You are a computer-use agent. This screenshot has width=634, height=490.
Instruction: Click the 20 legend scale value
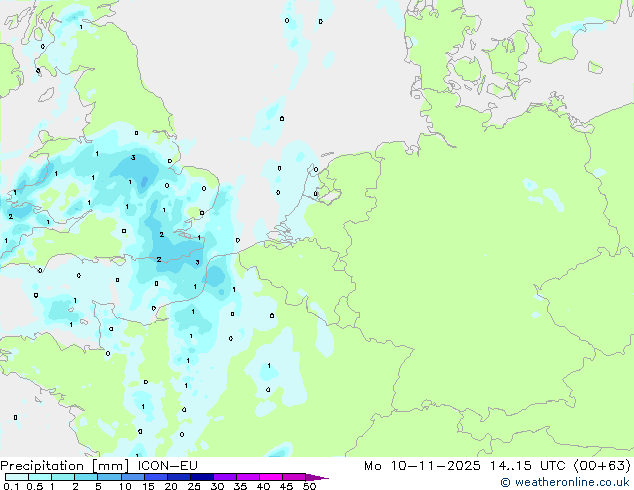click(171, 486)
